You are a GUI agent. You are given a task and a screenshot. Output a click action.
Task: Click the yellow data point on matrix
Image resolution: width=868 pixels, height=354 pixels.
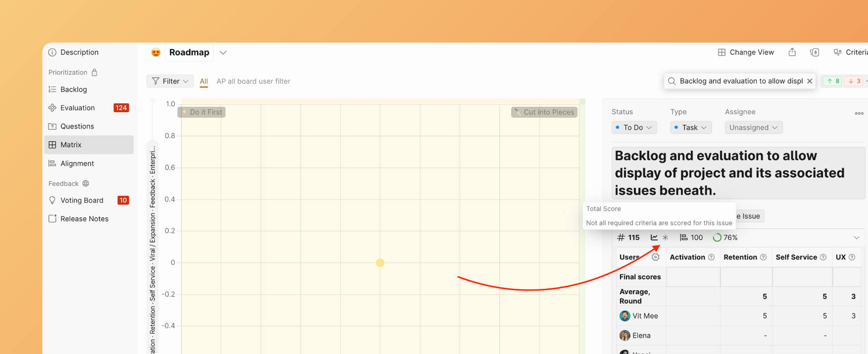click(380, 263)
